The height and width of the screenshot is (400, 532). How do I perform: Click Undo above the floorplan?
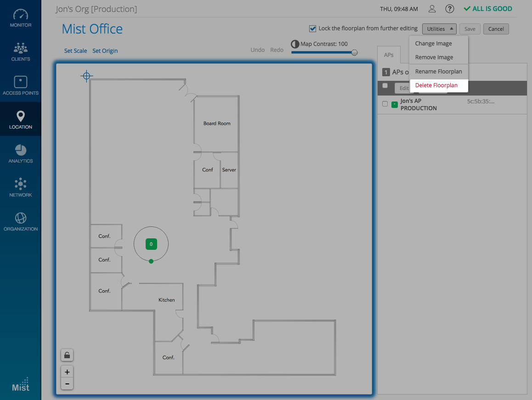pyautogui.click(x=258, y=50)
